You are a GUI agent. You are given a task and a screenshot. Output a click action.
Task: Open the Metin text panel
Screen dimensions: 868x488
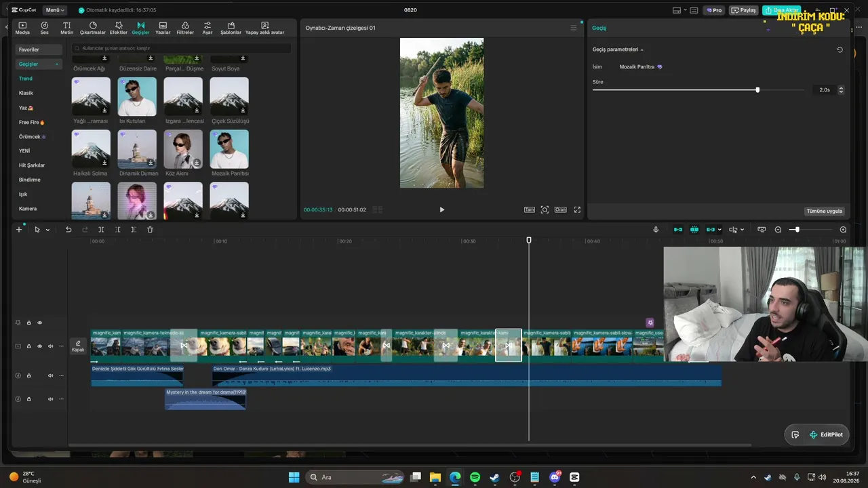click(66, 28)
